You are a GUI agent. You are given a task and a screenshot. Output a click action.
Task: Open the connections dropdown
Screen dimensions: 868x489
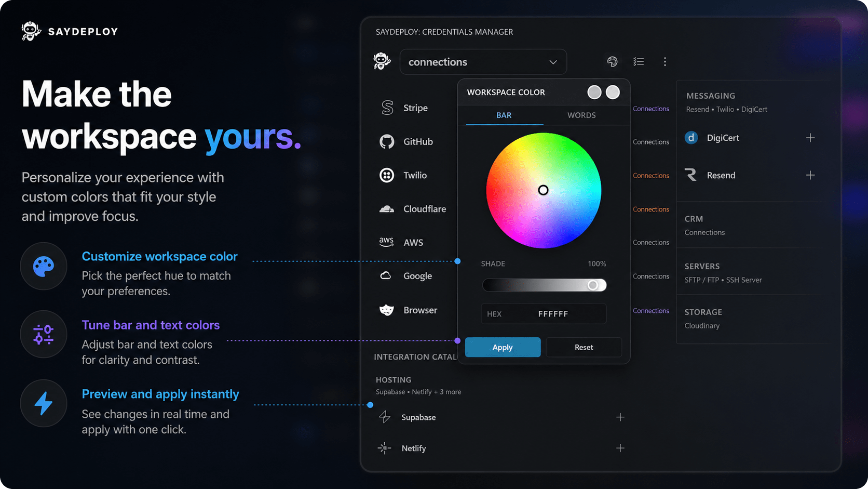[x=483, y=62]
